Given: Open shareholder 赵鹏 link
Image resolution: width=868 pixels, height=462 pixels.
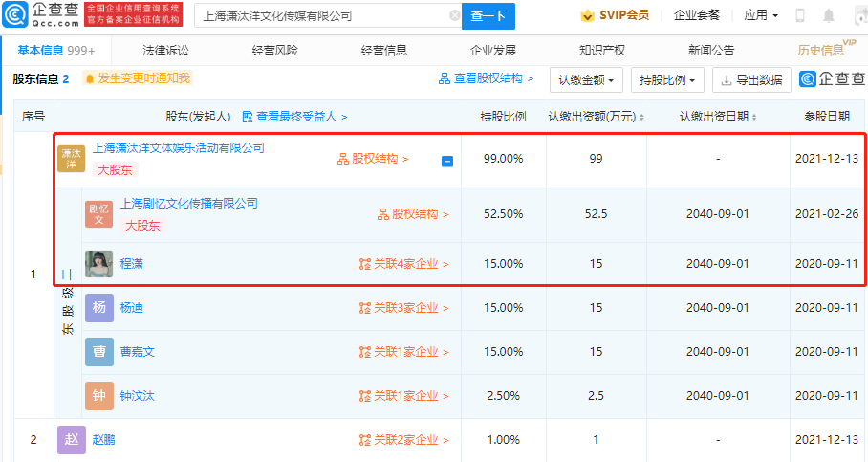Looking at the screenshot, I should pos(103,440).
